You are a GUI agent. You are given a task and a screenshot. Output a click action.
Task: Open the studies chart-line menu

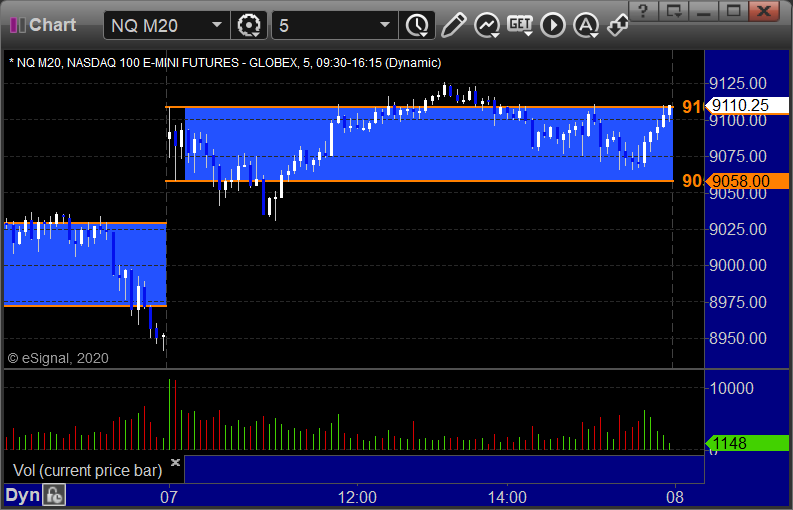click(x=487, y=25)
